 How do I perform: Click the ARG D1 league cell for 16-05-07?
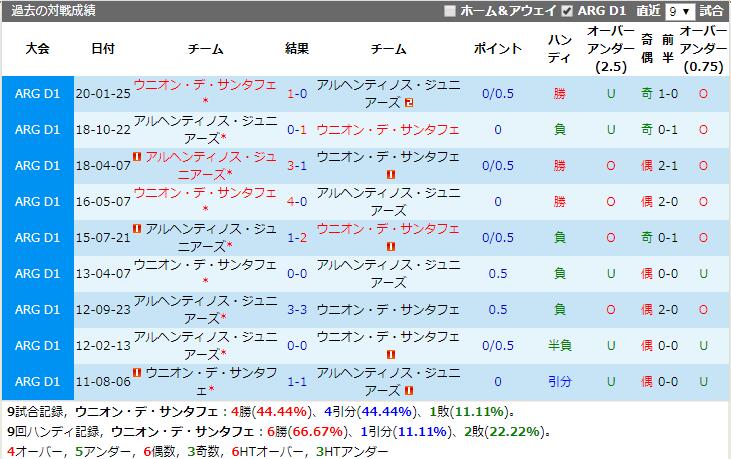pyautogui.click(x=38, y=202)
